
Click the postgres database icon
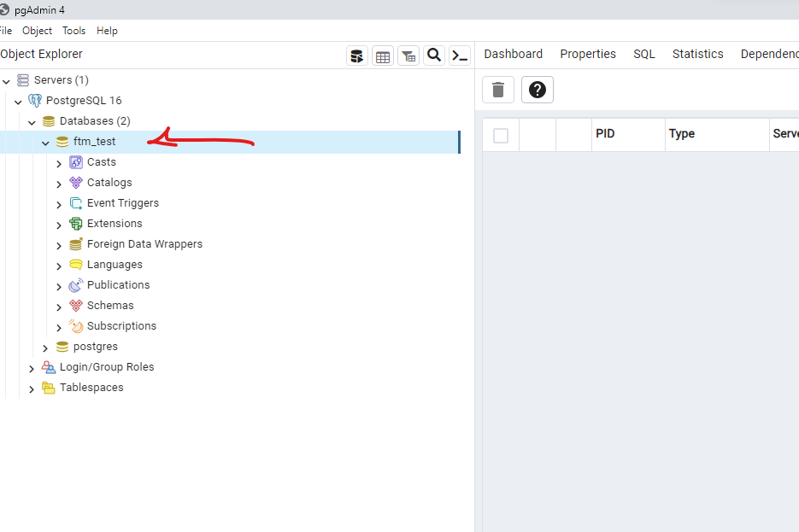point(62,347)
